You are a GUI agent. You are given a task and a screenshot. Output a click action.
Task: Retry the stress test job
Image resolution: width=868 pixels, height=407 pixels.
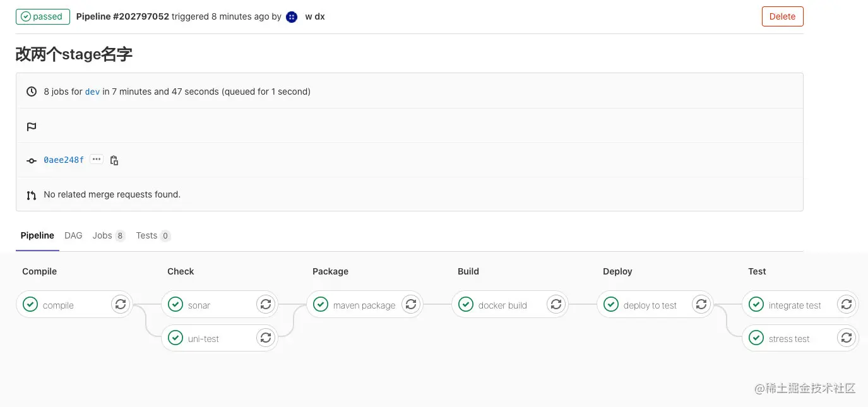(847, 338)
